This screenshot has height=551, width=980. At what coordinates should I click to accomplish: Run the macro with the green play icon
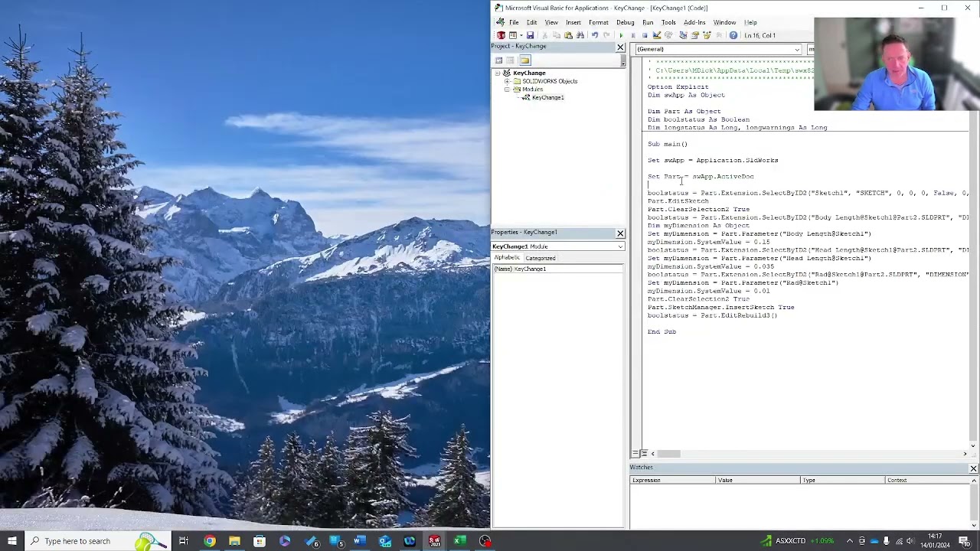click(621, 35)
